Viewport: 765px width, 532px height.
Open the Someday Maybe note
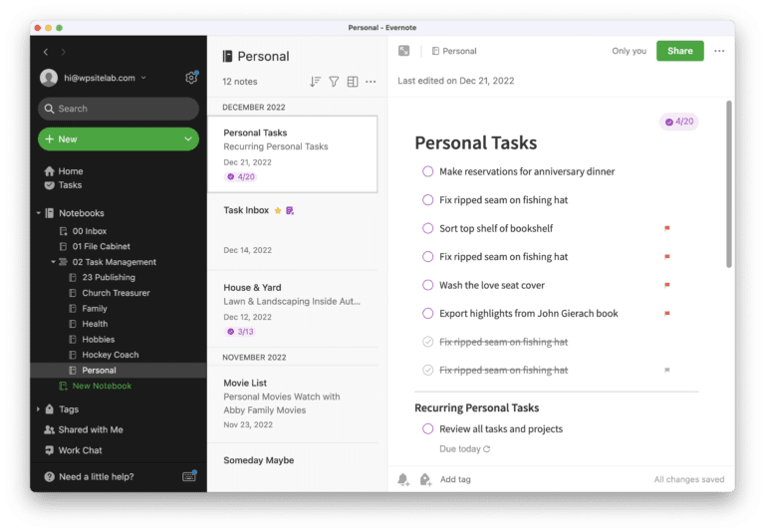tap(293, 467)
